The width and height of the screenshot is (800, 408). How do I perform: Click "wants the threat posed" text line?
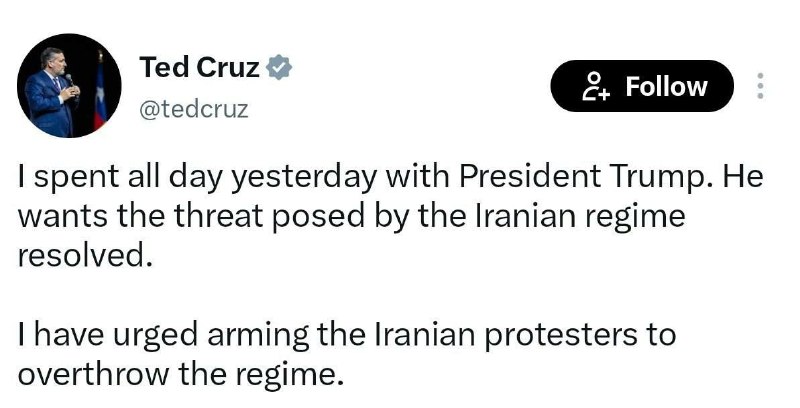click(x=191, y=217)
